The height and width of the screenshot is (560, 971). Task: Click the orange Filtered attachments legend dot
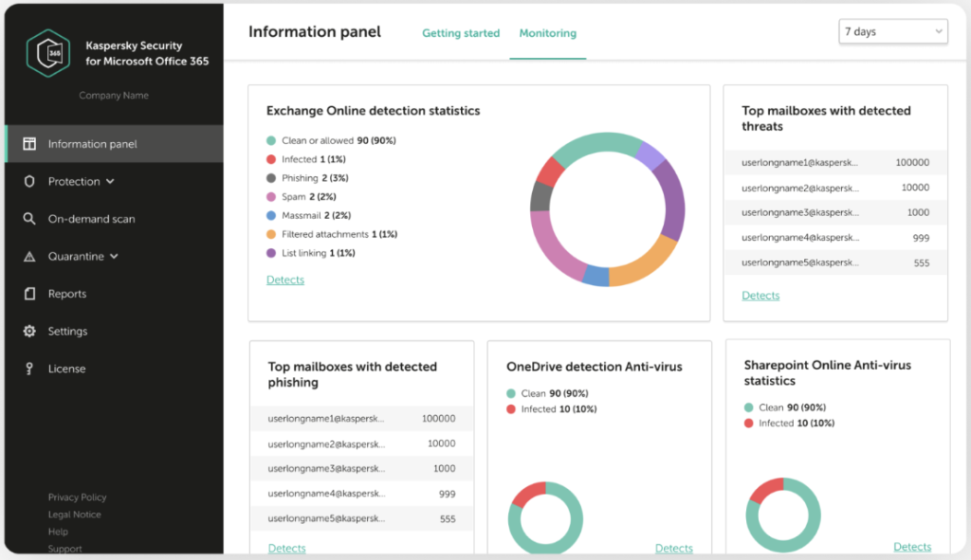[x=270, y=234]
